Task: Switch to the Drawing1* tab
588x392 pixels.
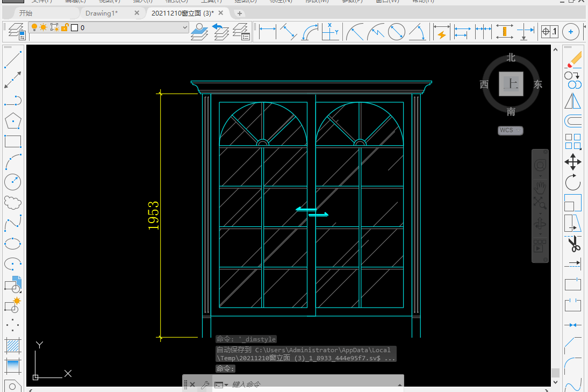Action: [x=102, y=13]
